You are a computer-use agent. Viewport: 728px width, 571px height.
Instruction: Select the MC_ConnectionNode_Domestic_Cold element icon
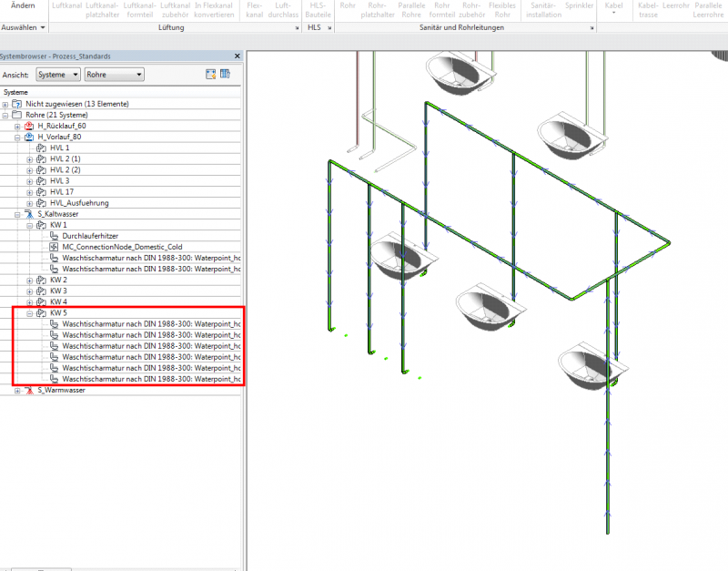[54, 247]
